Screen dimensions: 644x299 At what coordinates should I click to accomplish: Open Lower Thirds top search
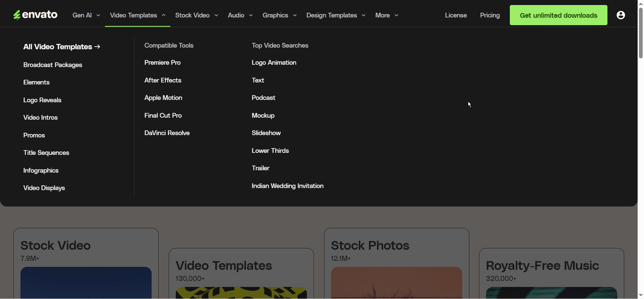coord(270,151)
